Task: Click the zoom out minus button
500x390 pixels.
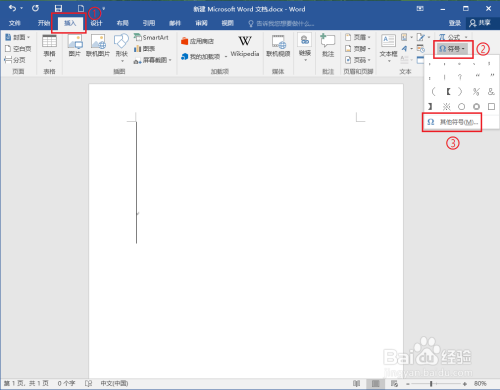Action: (408, 384)
